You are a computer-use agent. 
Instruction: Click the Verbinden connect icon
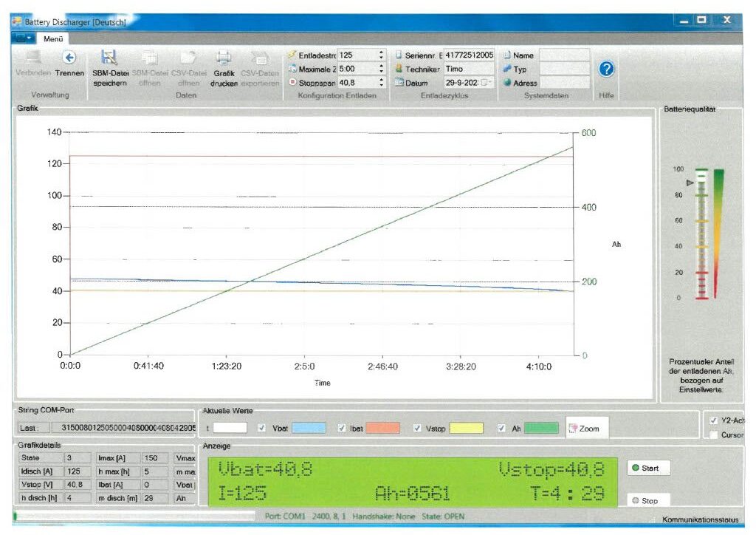(x=33, y=58)
